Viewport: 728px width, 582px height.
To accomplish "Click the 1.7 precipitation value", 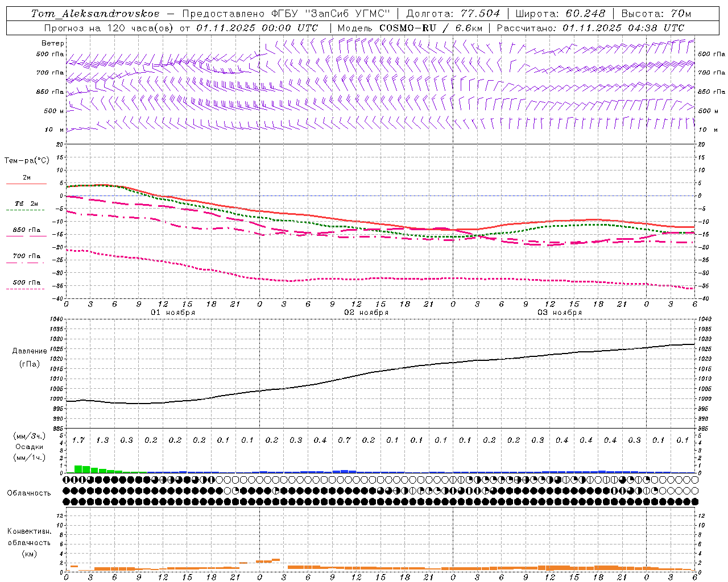I will (78, 440).
